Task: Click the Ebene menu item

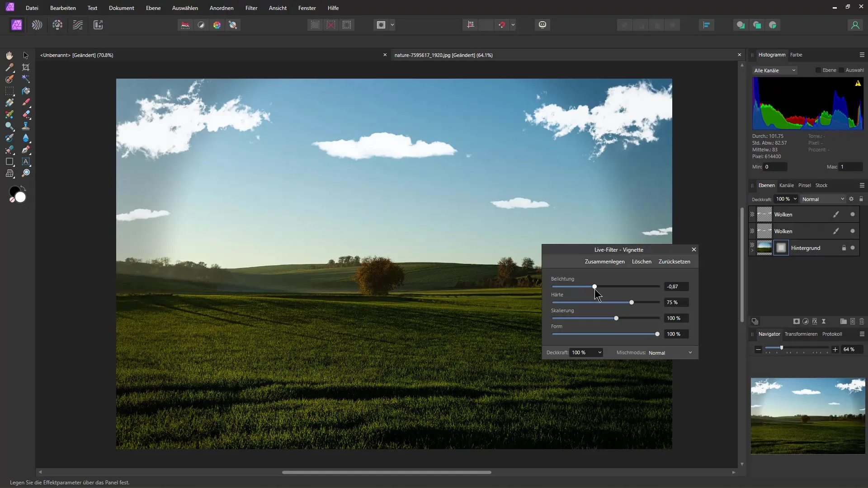Action: click(x=153, y=8)
